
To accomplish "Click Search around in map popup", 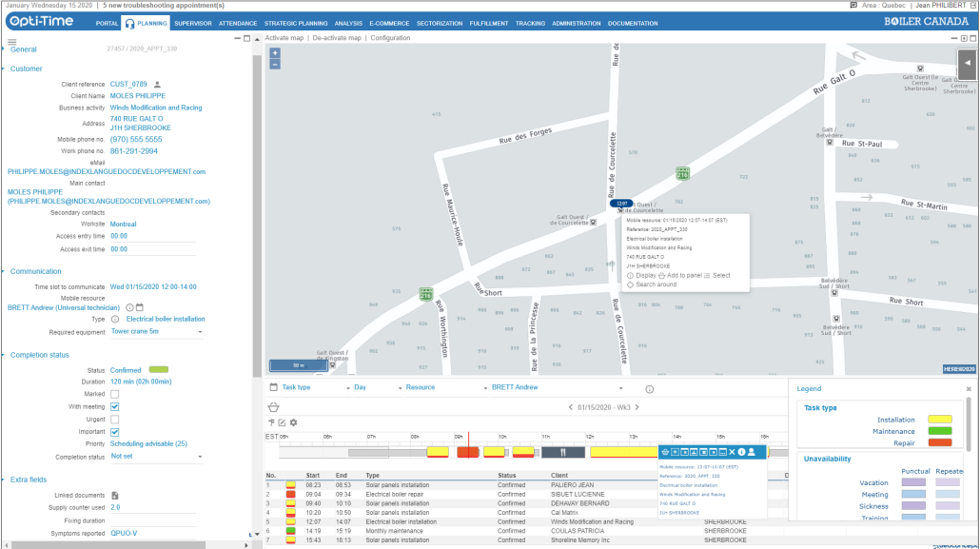I will click(x=652, y=284).
